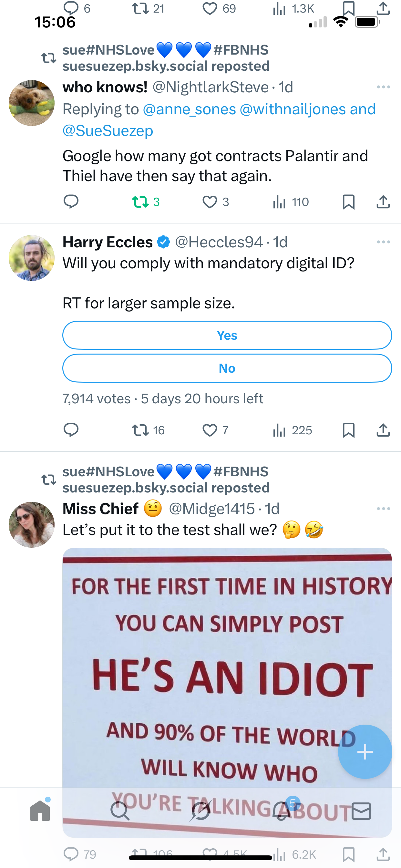Share Harry Eccles' poll post

383,430
